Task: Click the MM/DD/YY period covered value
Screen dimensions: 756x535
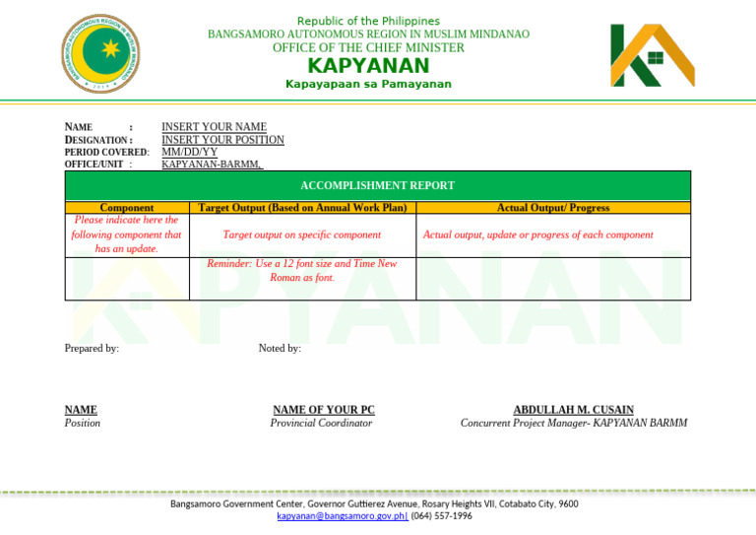Action: click(189, 152)
